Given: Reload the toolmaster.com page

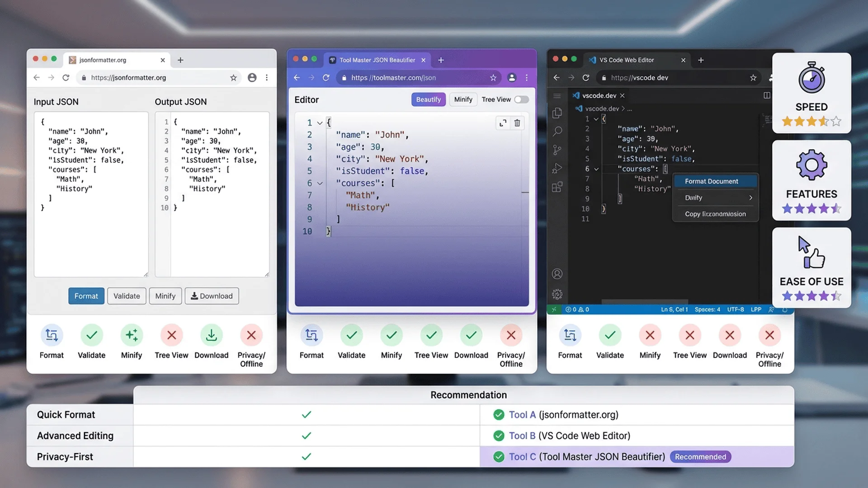Looking at the screenshot, I should pyautogui.click(x=326, y=78).
